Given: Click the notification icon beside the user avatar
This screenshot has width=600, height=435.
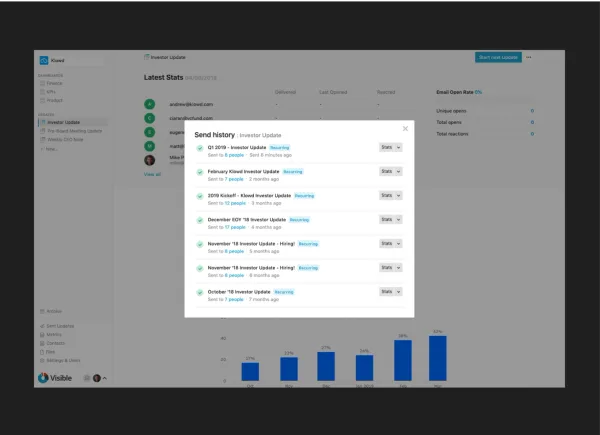Looking at the screenshot, I should pyautogui.click(x=87, y=378).
